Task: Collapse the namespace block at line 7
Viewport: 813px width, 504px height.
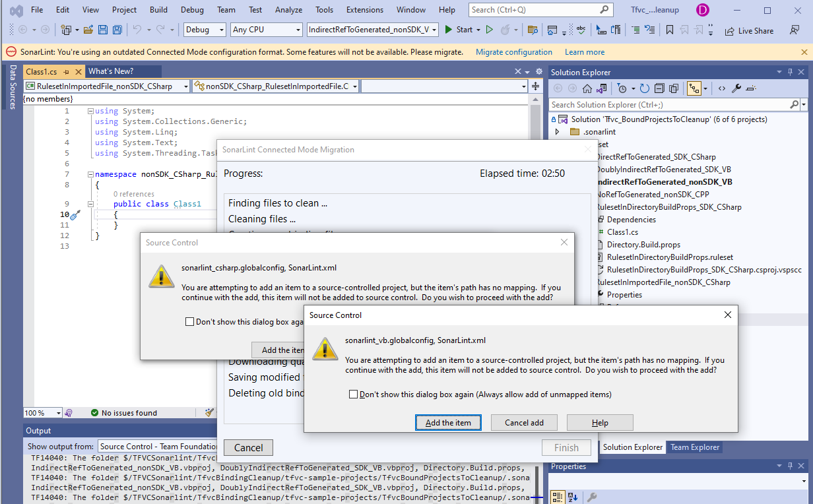Action: [x=90, y=175]
